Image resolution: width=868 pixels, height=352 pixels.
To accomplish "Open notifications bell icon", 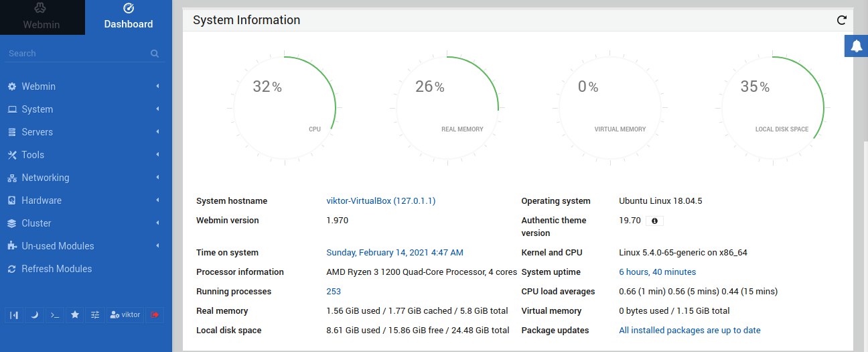I will tap(856, 46).
